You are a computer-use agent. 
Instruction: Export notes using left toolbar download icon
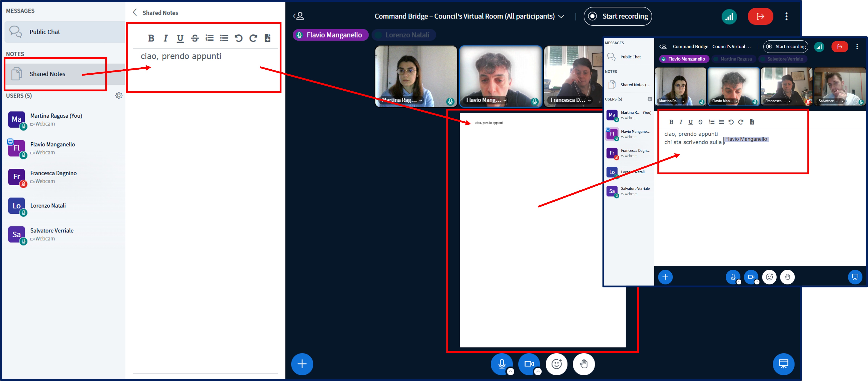click(x=268, y=38)
